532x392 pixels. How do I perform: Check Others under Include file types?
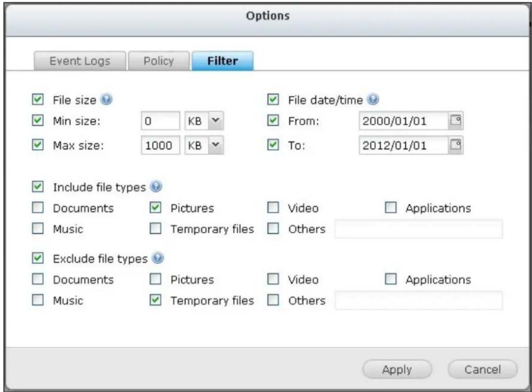(x=273, y=229)
